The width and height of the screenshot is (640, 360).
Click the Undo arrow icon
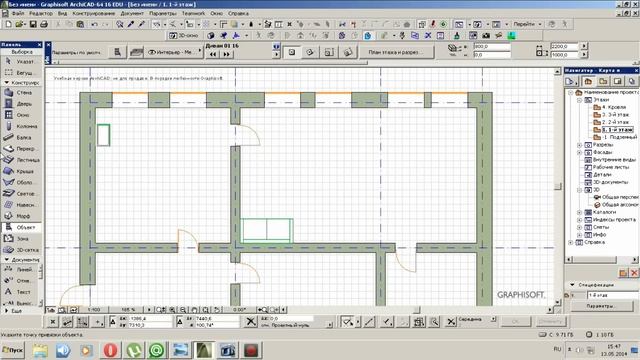(x=94, y=24)
